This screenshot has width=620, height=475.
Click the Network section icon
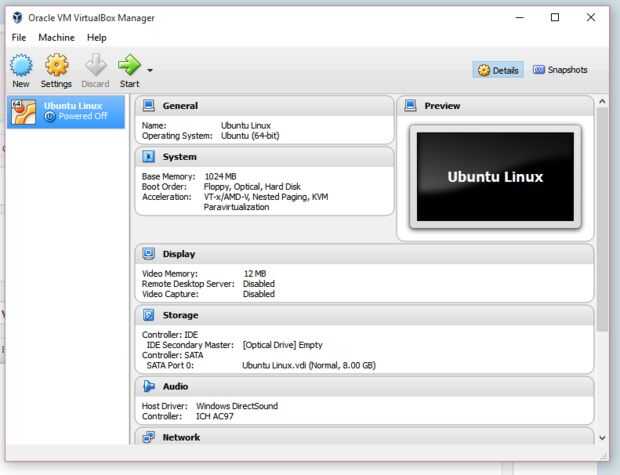[149, 437]
